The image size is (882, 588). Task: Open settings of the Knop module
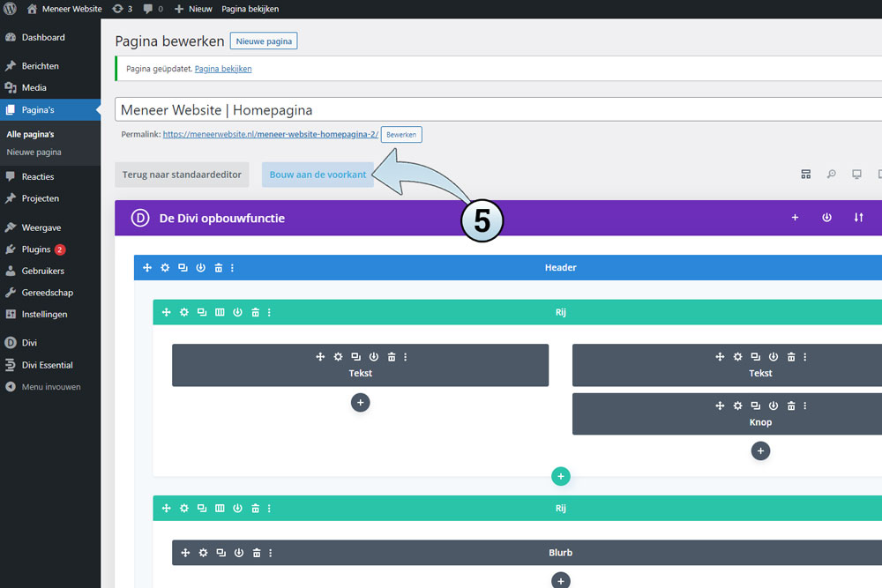[737, 406]
